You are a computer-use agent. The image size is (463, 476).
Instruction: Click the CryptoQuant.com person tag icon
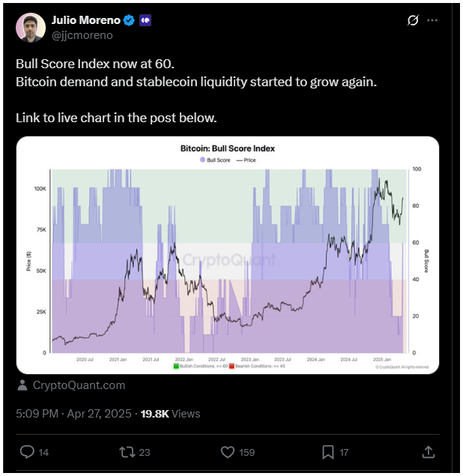coord(22,385)
